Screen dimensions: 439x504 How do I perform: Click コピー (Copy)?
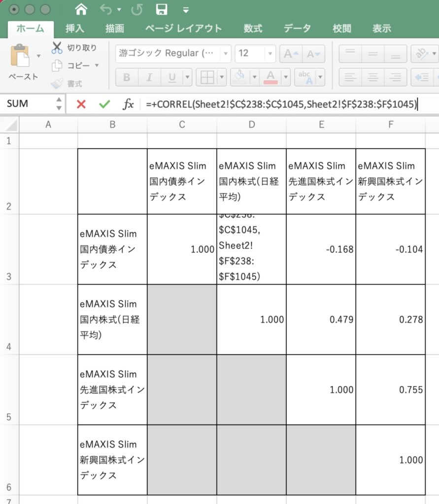(x=71, y=65)
